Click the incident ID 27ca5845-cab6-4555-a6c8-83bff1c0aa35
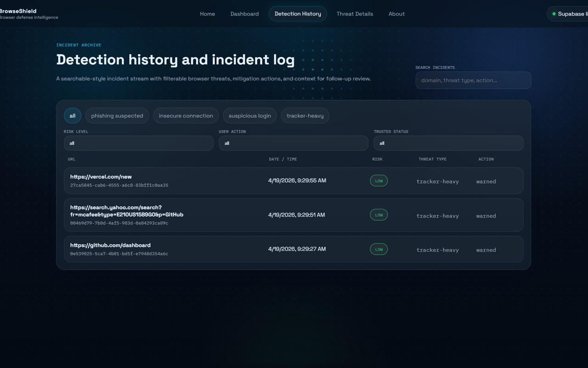Viewport: 588px width, 368px height. pyautogui.click(x=119, y=185)
